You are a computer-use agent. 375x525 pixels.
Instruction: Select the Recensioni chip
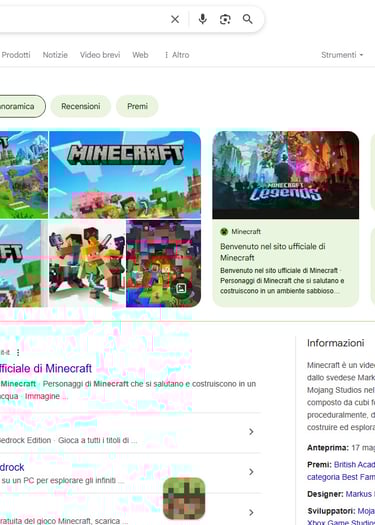(81, 106)
